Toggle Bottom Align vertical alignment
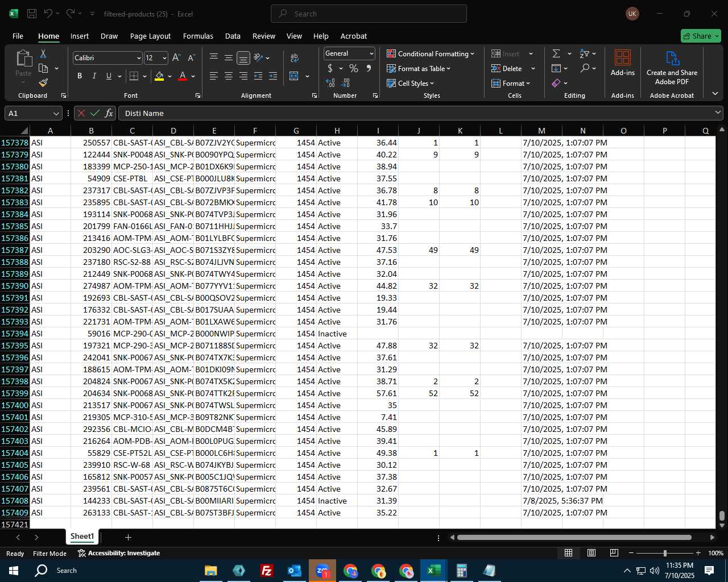728x582 pixels. pos(243,58)
